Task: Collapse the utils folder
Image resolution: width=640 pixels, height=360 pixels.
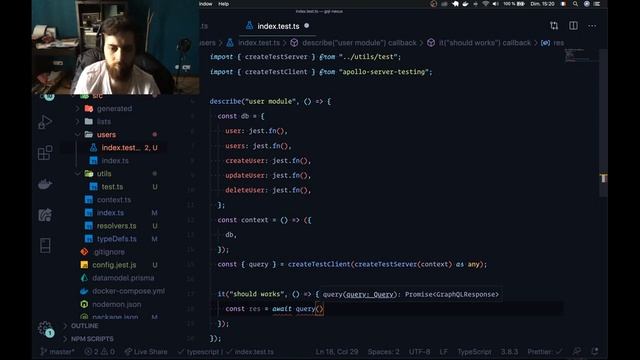Action: pos(104,173)
